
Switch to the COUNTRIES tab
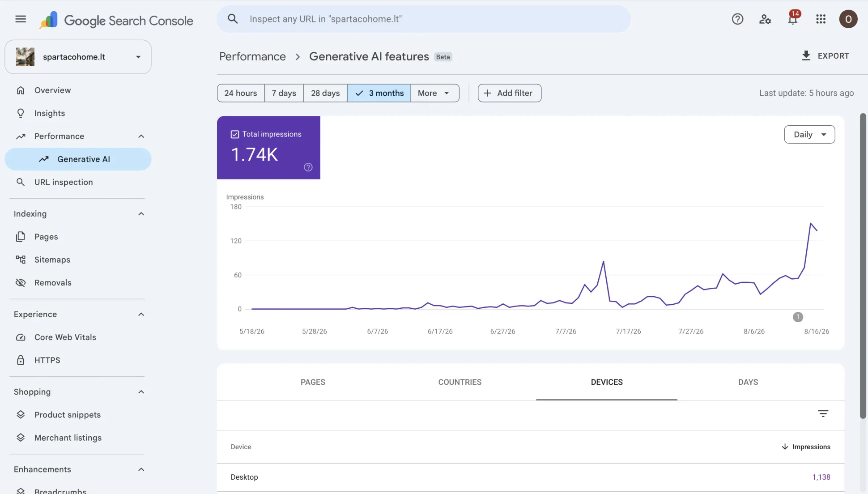(x=460, y=382)
